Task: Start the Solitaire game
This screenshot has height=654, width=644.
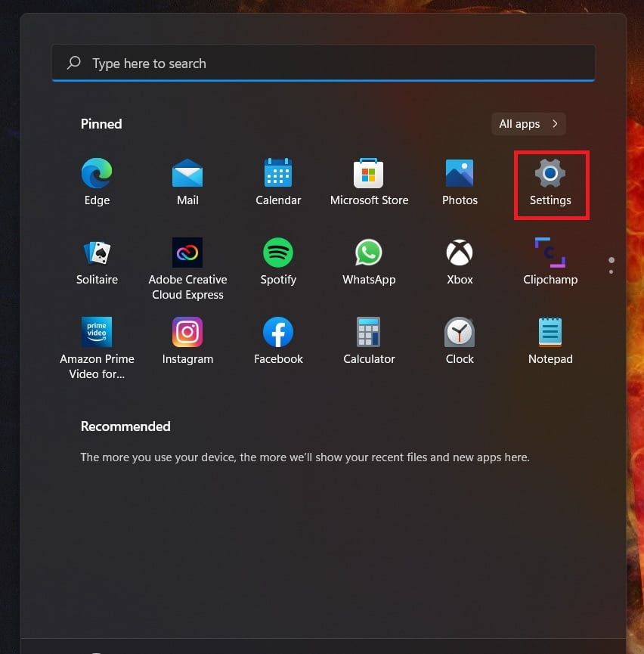Action: pos(97,261)
